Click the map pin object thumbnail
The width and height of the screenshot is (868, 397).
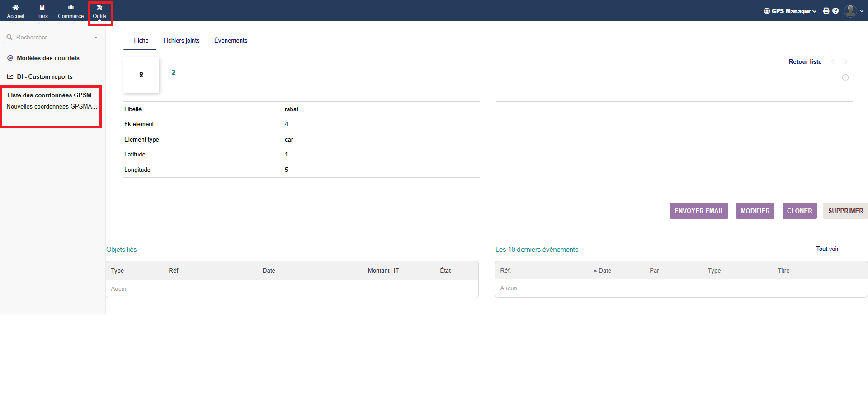coord(141,75)
